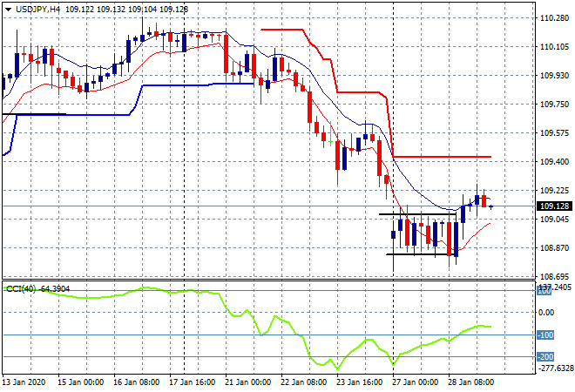Click the 109.225 price axis label
575x392 pixels.
click(554, 190)
